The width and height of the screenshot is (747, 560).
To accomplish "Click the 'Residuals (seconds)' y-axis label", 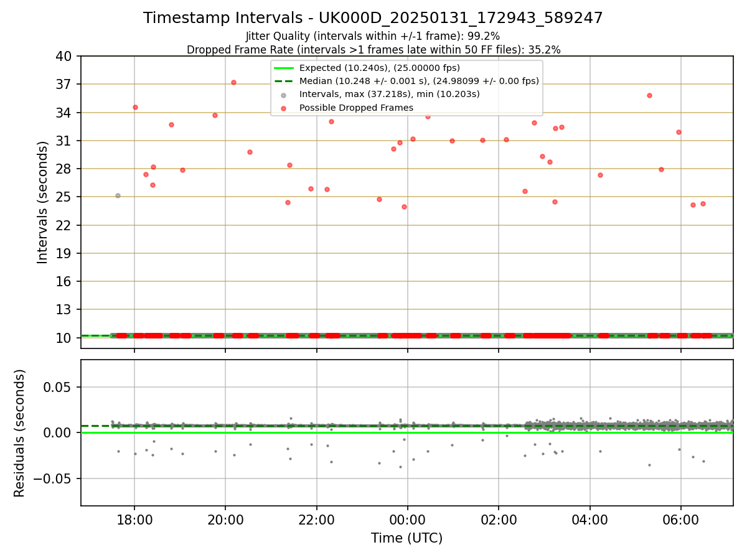I will point(20,433).
